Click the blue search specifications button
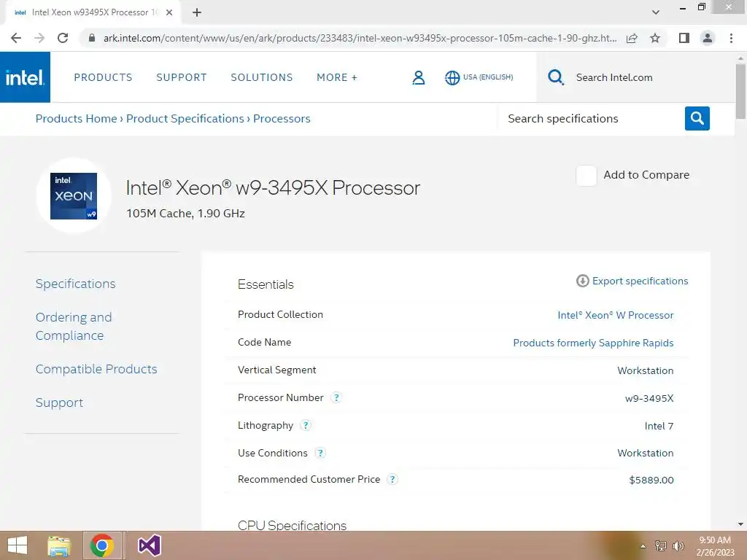 (x=697, y=118)
